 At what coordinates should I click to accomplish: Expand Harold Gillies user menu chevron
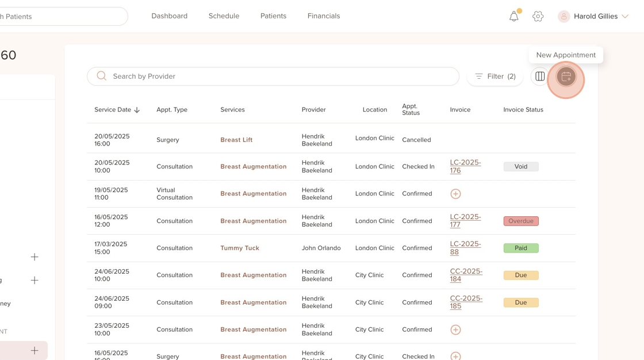click(625, 17)
